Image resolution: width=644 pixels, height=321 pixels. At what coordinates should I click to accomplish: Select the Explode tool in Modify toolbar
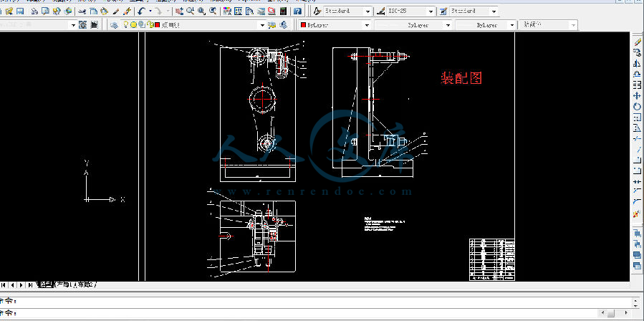(637, 214)
